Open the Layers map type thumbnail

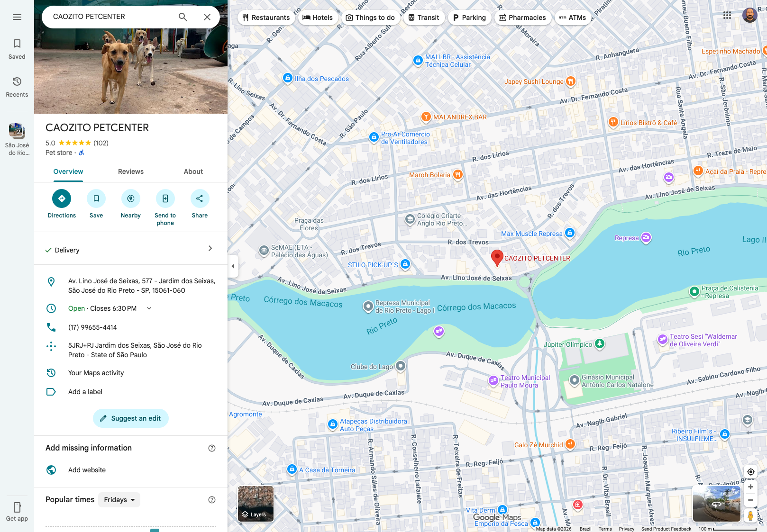pos(256,504)
